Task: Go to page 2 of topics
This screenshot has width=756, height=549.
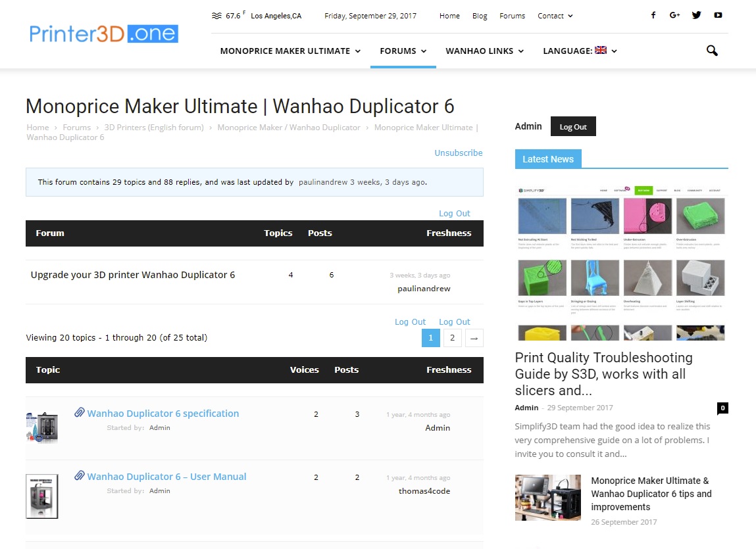Action: (x=452, y=338)
